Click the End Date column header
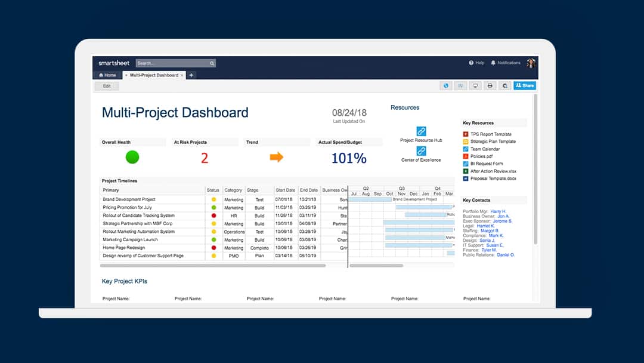The image size is (644, 363). [x=309, y=190]
